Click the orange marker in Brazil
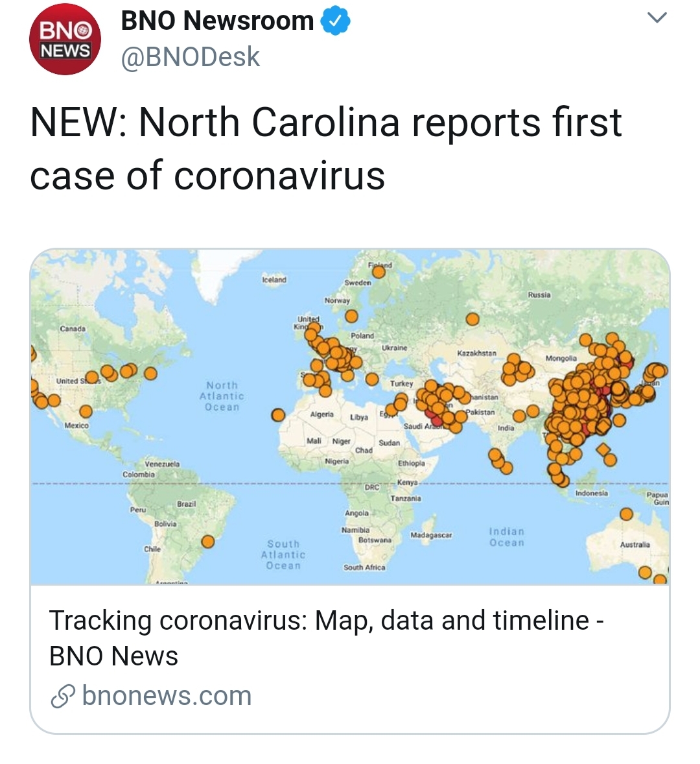Viewport: 700px width, 764px height. coord(208,542)
